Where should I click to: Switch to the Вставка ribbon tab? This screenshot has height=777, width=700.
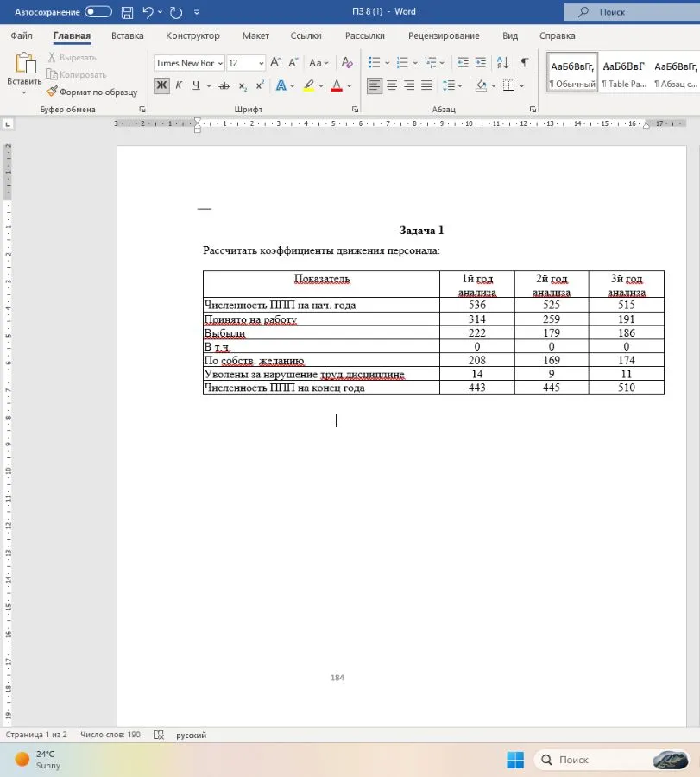coord(128,35)
